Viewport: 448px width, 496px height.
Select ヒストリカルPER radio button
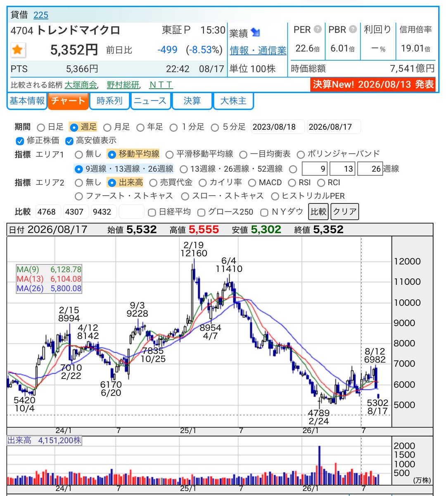(275, 196)
